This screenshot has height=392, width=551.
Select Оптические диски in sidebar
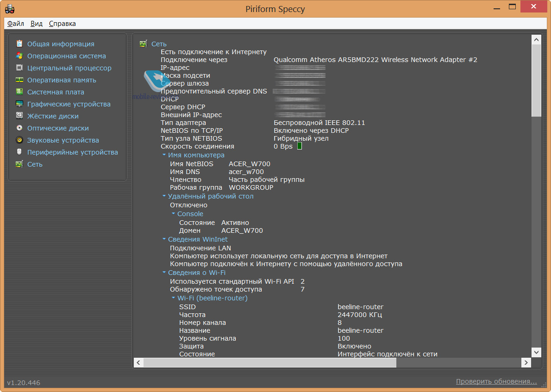(58, 128)
